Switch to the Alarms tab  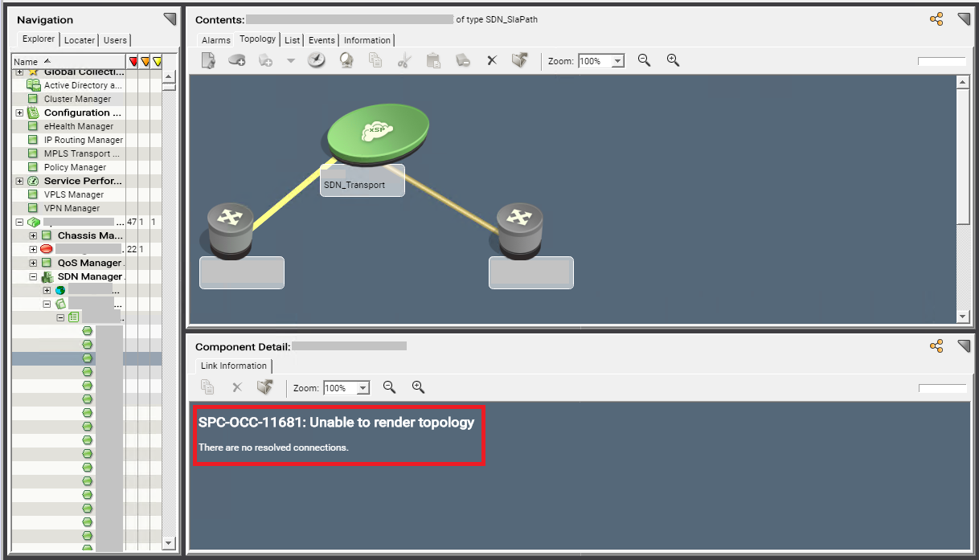point(216,40)
